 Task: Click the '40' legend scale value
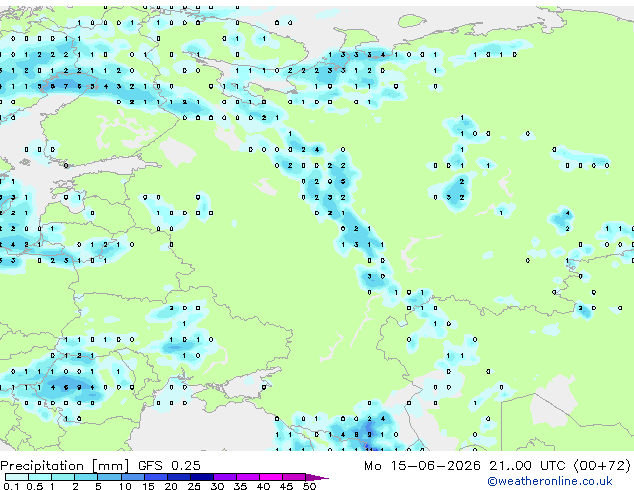(x=263, y=486)
